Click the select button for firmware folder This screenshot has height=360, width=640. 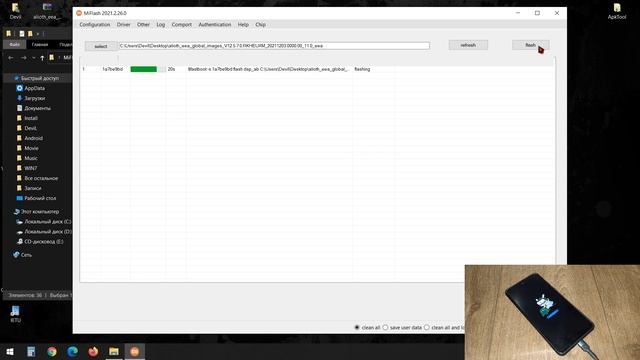coord(101,46)
